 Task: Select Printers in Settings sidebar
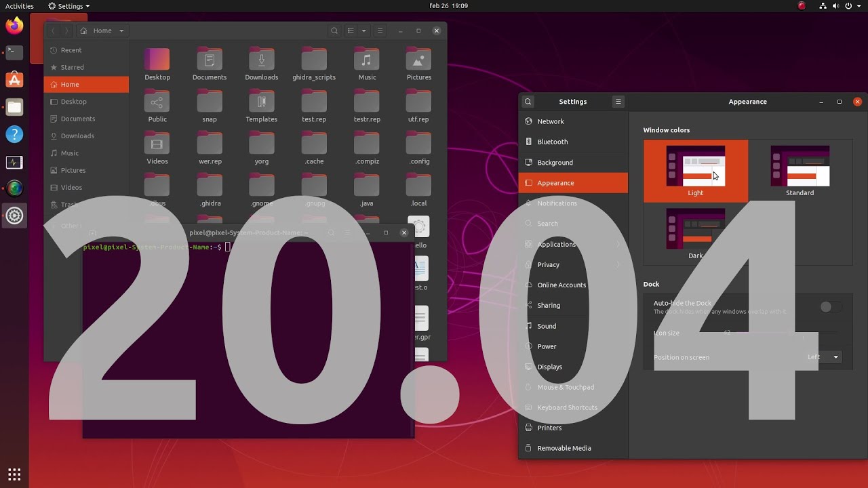coord(573,428)
